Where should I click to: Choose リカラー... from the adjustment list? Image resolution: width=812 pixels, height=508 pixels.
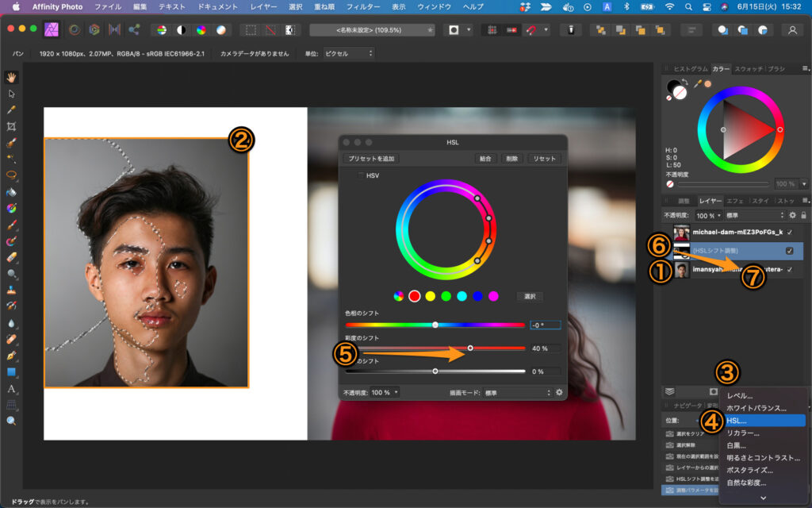coord(744,433)
